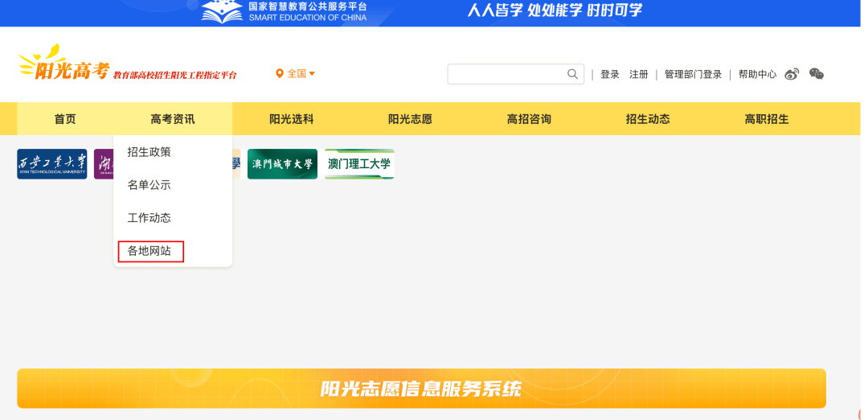868x420 pixels.
Task: Click the Smart Education of China logo
Action: (284, 11)
